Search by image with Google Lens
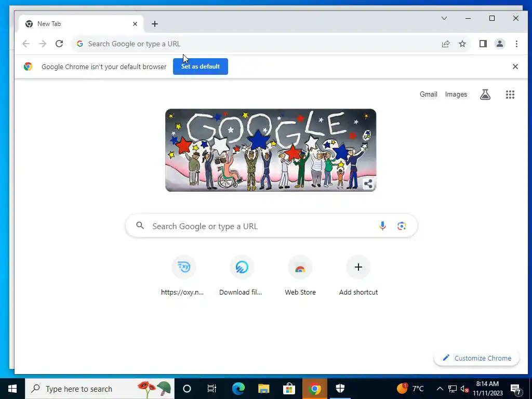 402,225
